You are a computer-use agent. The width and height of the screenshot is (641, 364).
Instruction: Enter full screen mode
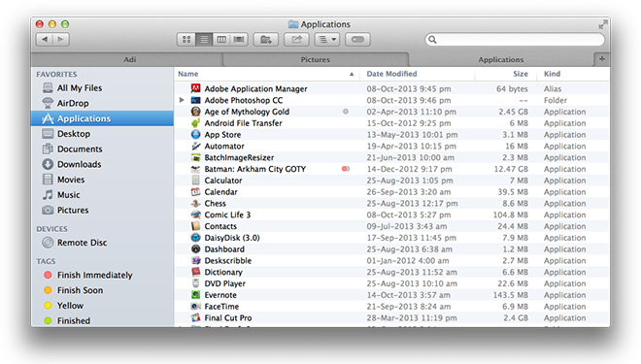[602, 25]
